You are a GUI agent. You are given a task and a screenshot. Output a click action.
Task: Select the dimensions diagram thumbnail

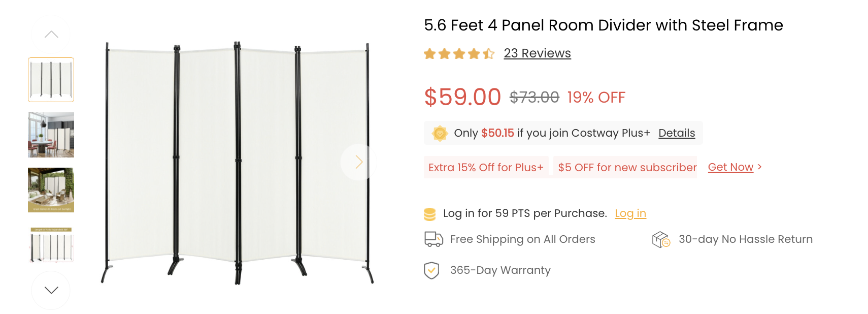(x=51, y=245)
